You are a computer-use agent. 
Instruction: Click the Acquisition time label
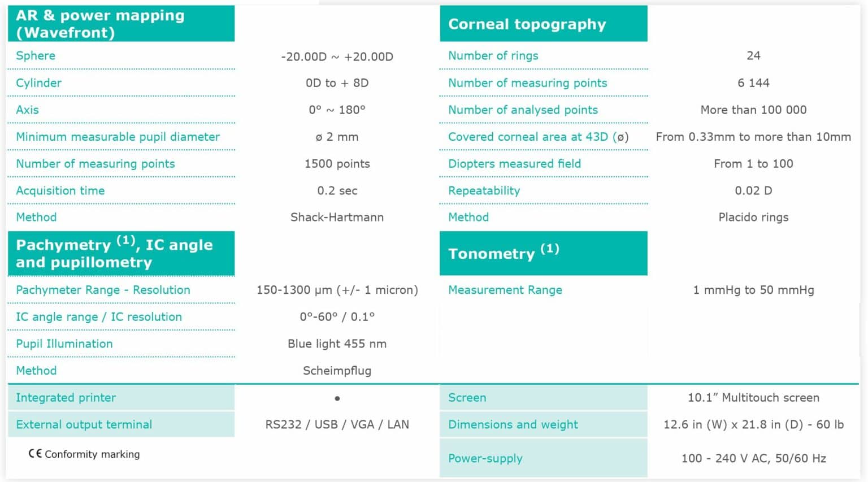pos(60,190)
